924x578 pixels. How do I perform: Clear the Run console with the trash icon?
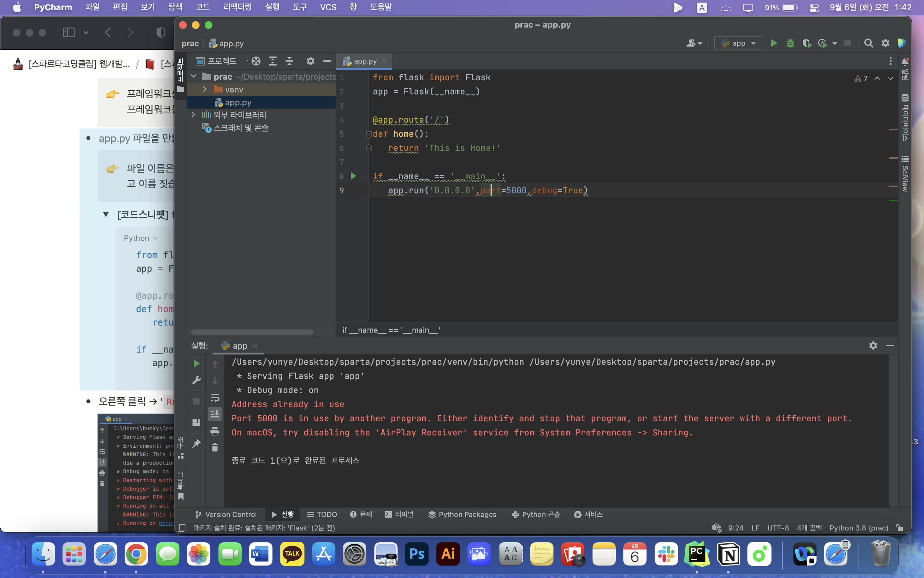pos(215,447)
